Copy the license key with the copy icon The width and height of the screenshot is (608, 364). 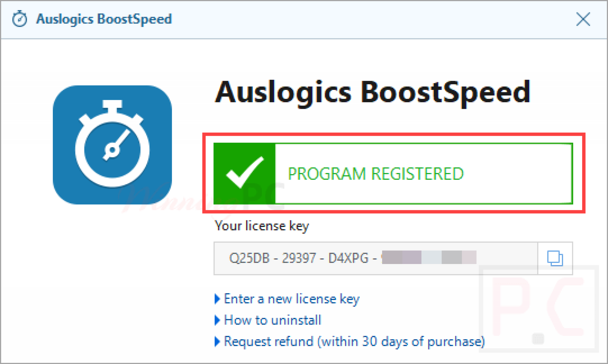[x=555, y=258]
